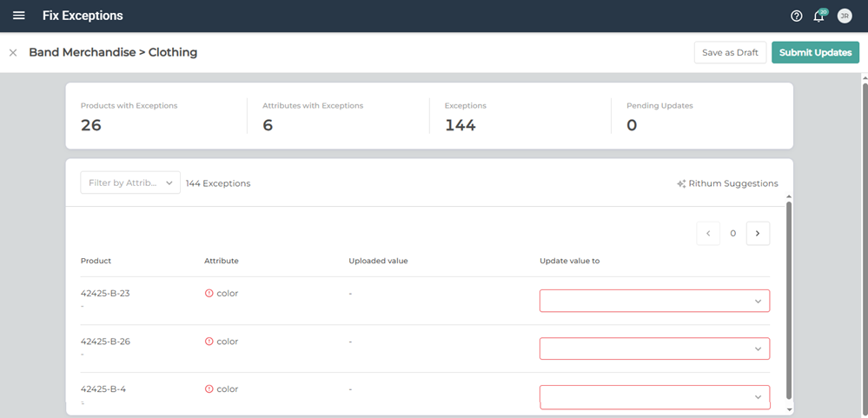Select product 42425-B-26 text
Screen dimensions: 868x418
tap(105, 342)
